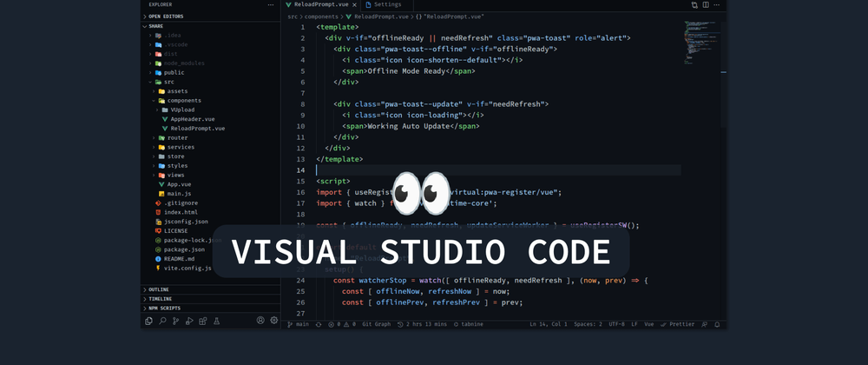Click the Explorer files icon
The width and height of the screenshot is (868, 365).
point(149,321)
